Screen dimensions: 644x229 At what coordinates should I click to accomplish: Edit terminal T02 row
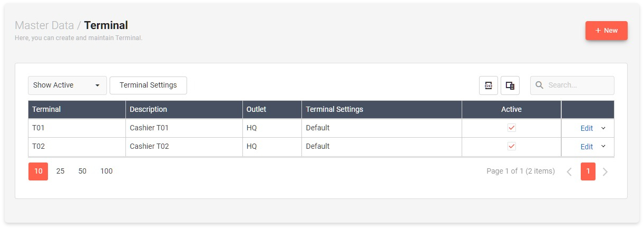[x=587, y=147]
